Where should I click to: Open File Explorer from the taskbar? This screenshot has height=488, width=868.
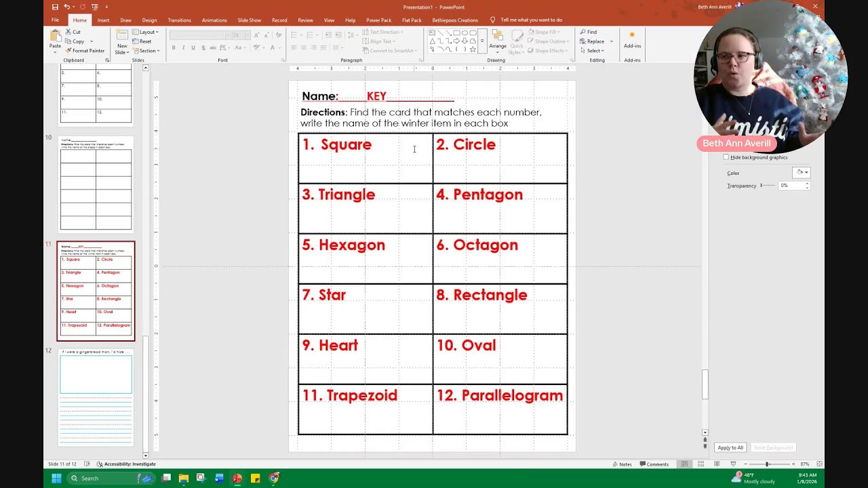coord(184,478)
